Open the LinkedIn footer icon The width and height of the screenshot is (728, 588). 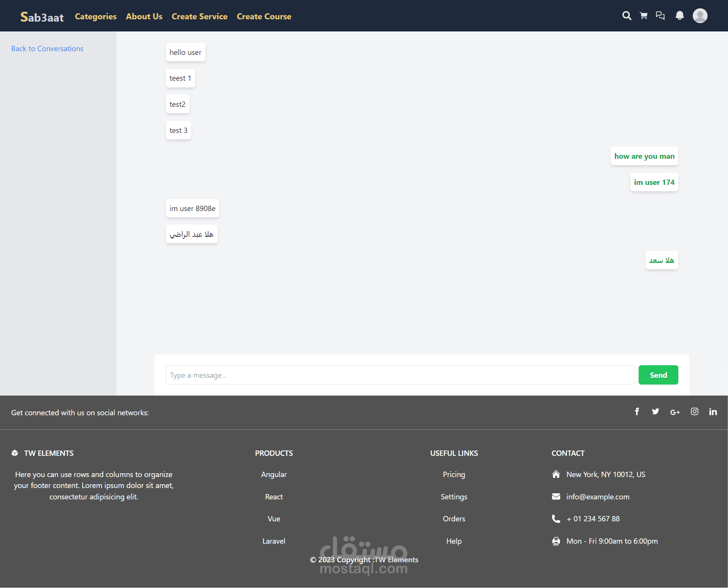click(713, 412)
